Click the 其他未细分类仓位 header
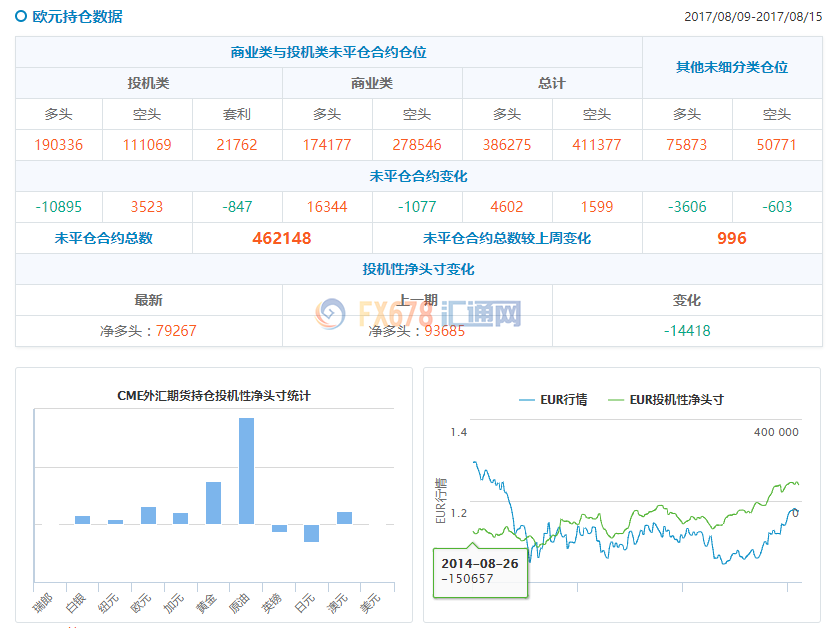Viewport: 837px width, 628px height. click(x=731, y=67)
